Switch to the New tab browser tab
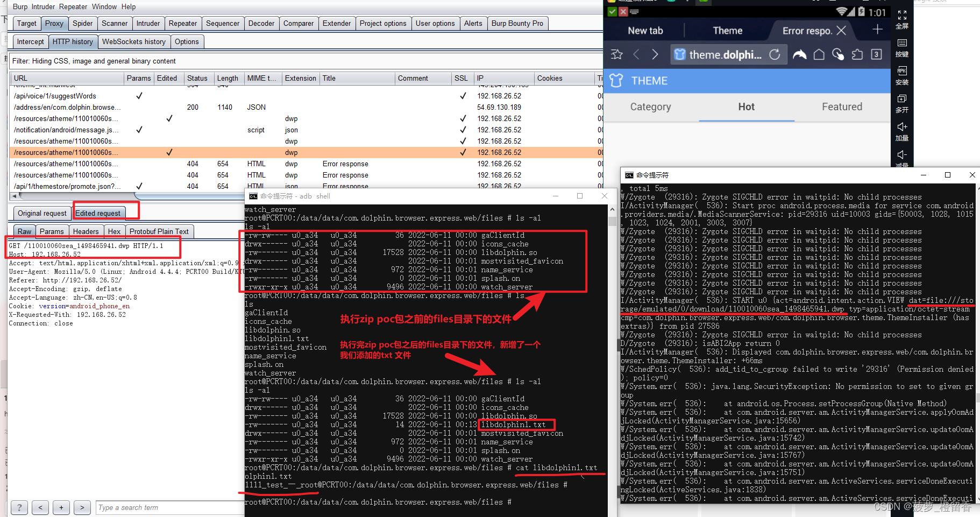This screenshot has width=980, height=517. (645, 31)
